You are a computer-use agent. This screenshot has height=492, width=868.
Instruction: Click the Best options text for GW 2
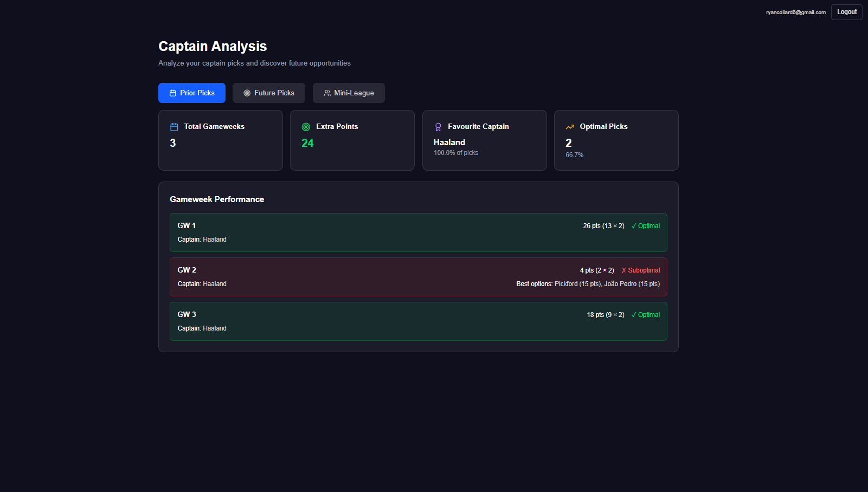(588, 284)
